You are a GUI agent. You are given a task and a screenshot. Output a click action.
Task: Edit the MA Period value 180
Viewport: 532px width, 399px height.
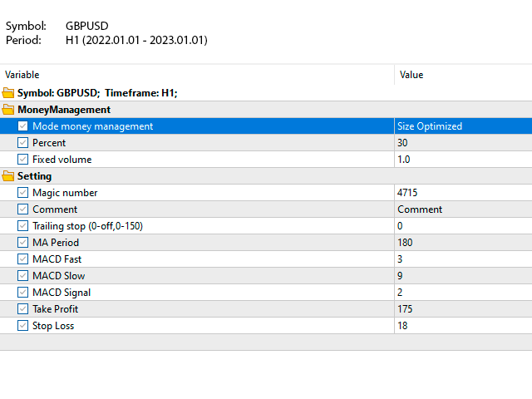click(463, 242)
